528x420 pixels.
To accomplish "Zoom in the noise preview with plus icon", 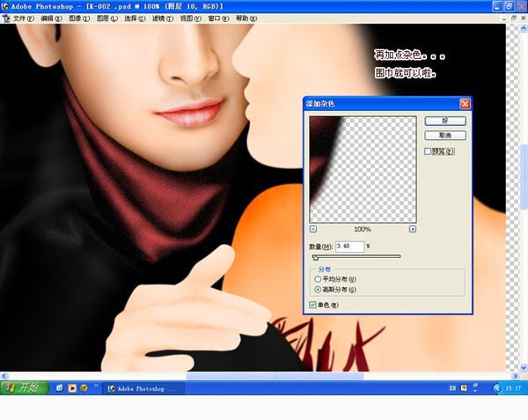I will click(x=413, y=229).
